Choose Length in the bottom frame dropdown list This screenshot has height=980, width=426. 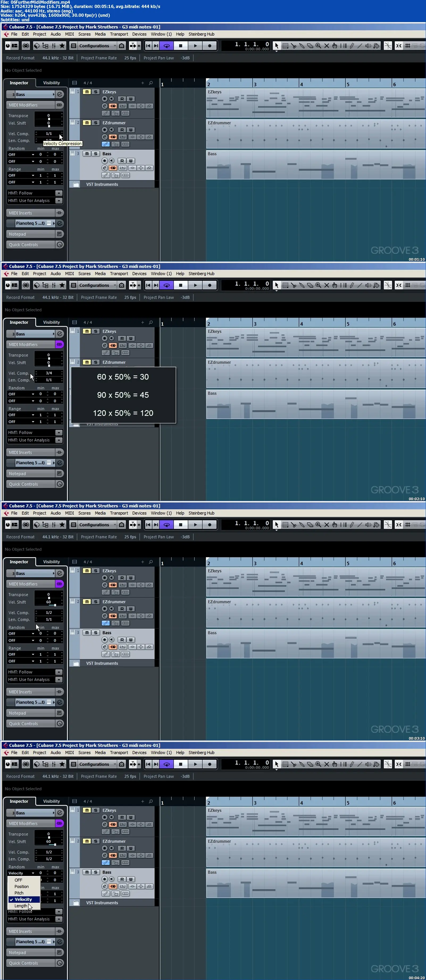[x=21, y=906]
